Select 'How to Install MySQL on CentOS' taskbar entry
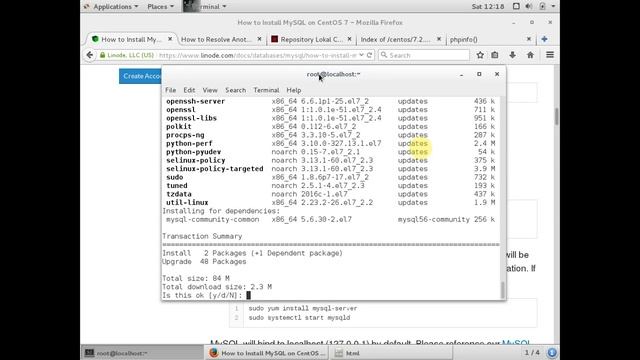Image resolution: width=640 pixels, height=360 pixels. (x=267, y=353)
